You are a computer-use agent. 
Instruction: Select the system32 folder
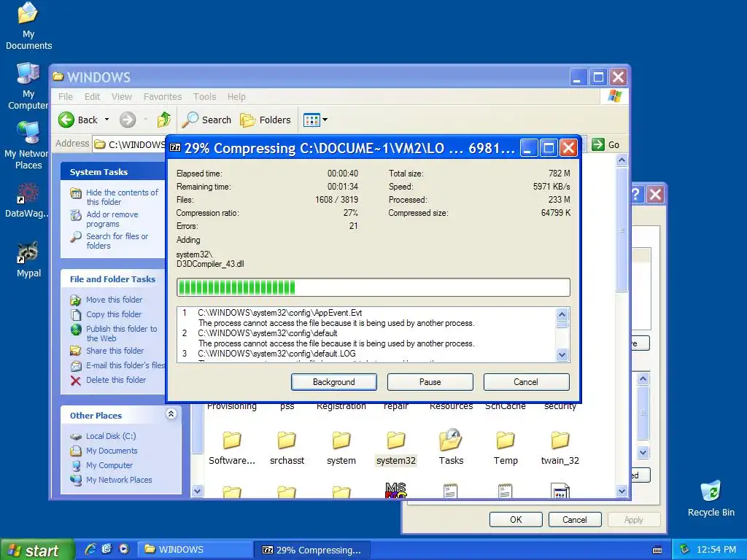coord(396,448)
